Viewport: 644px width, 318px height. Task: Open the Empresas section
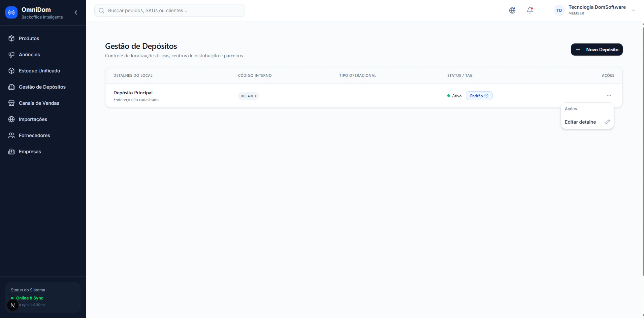pyautogui.click(x=43, y=152)
